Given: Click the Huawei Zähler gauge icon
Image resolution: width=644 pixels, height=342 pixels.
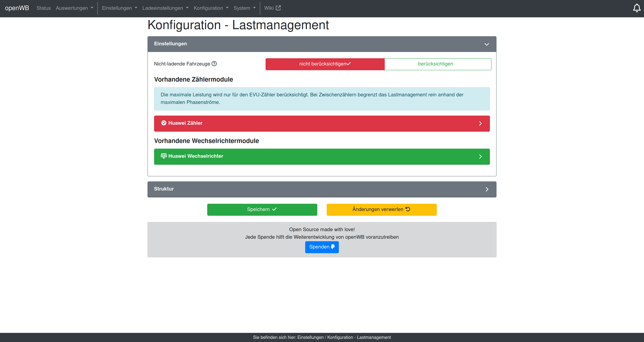Looking at the screenshot, I should pos(164,123).
